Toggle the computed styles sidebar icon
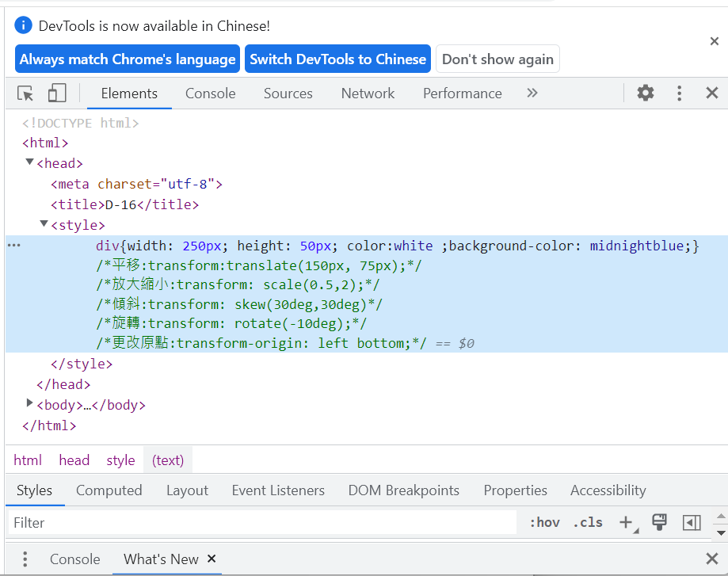728x576 pixels. pos(692,523)
